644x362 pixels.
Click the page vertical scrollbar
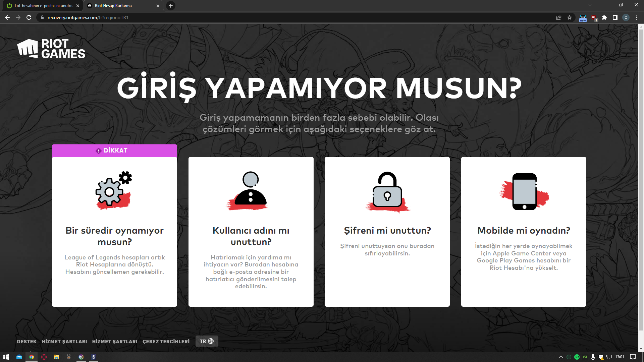(x=641, y=168)
